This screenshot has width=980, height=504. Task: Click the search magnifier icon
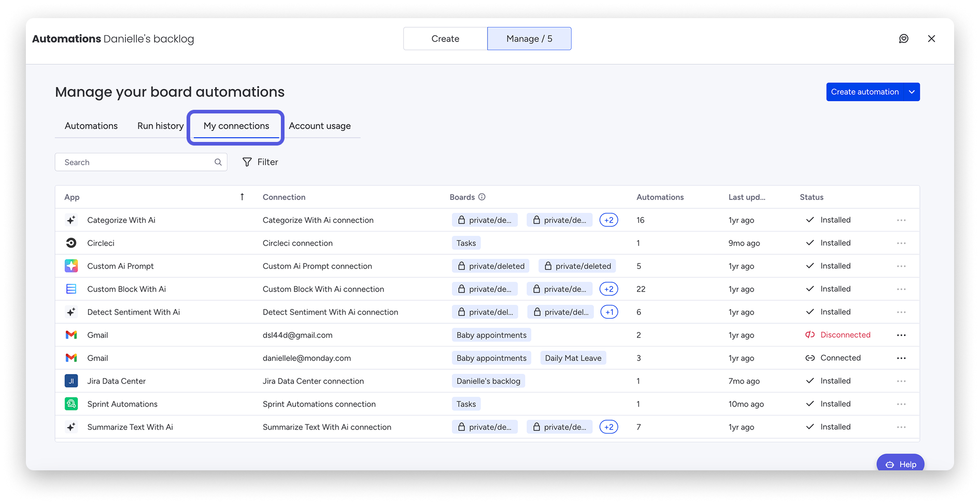coord(218,162)
